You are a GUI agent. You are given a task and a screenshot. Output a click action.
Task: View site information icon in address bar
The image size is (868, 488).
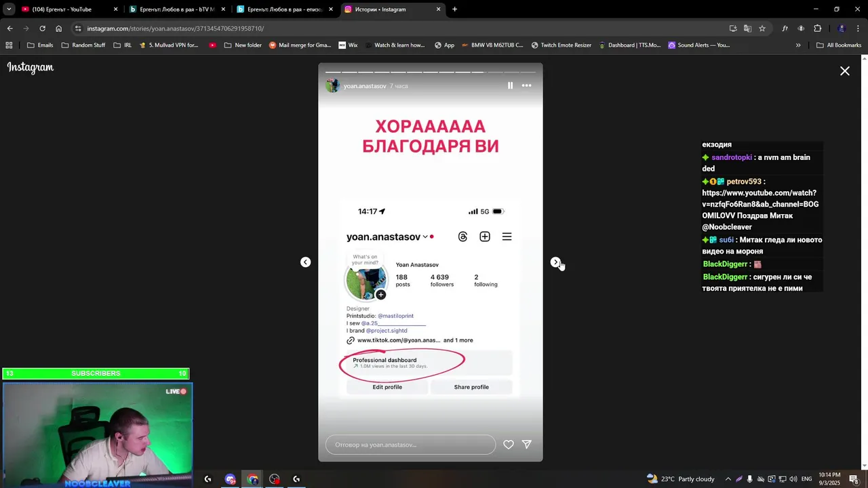(78, 28)
